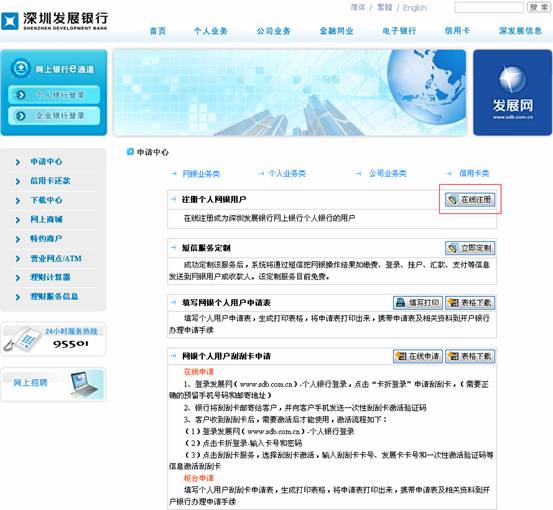Screen dimensions: 553x510
Task: Click 在线申请 for 刷刷卡 application
Action: point(418,356)
